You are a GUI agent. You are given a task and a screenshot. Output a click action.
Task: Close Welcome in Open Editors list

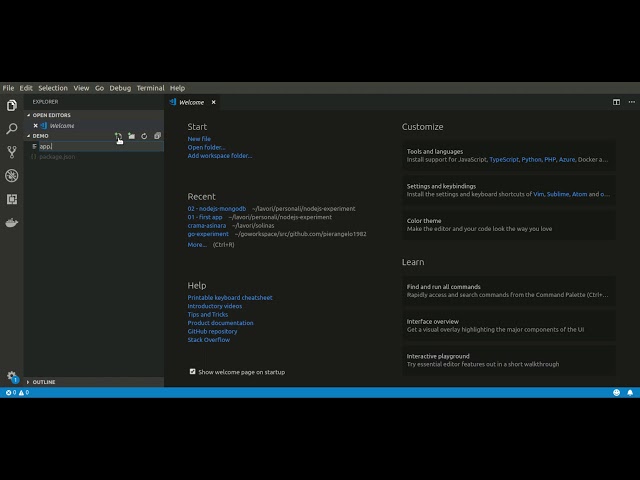(36, 126)
